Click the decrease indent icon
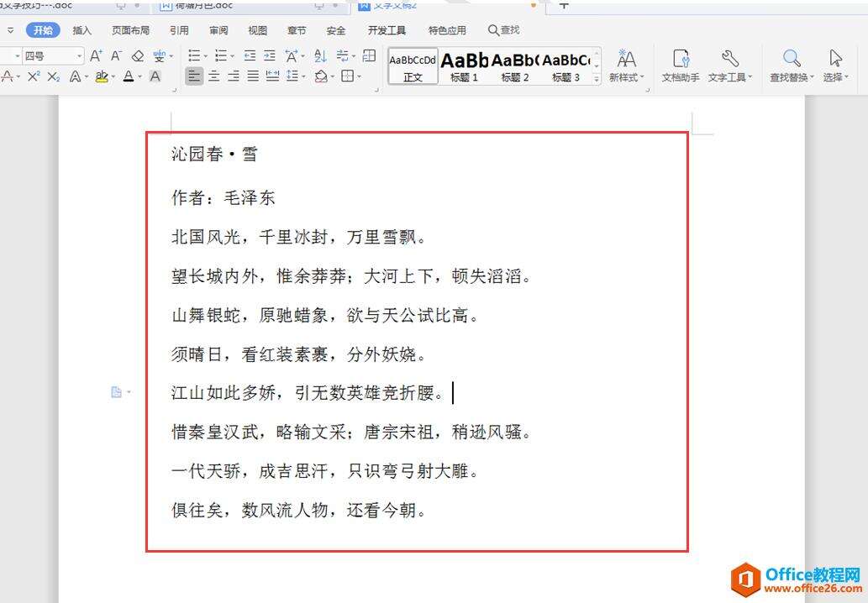The height and width of the screenshot is (603, 868). (x=250, y=56)
